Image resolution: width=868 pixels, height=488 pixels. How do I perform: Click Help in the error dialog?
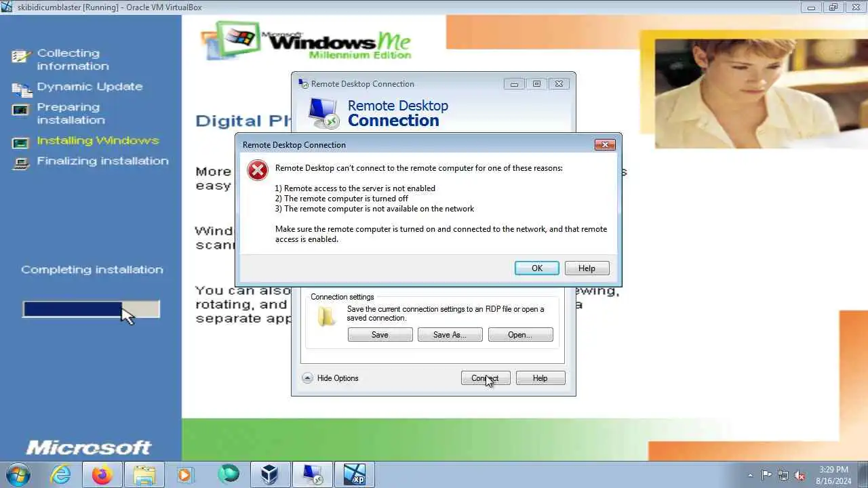tap(587, 268)
